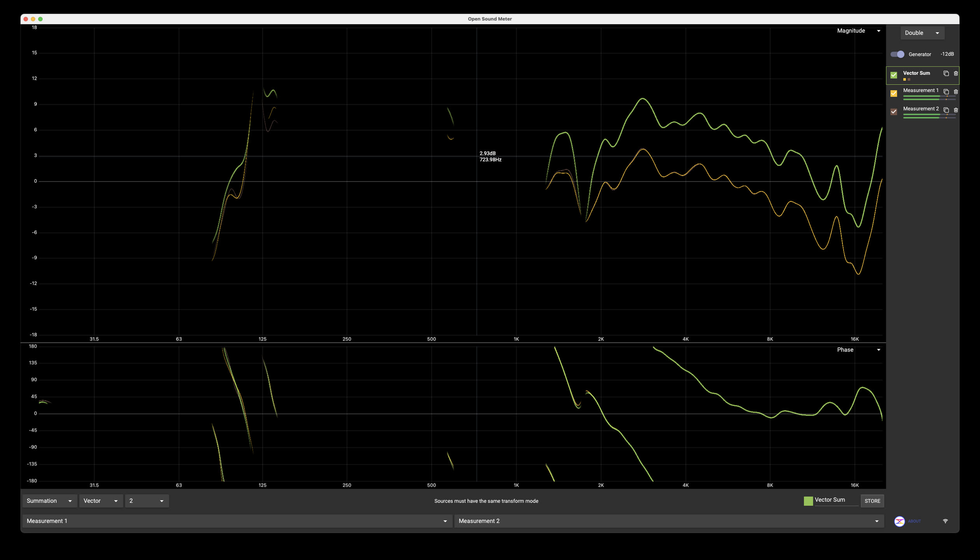
Task: Click the Open Sound Meter logo icon
Action: [x=899, y=521]
